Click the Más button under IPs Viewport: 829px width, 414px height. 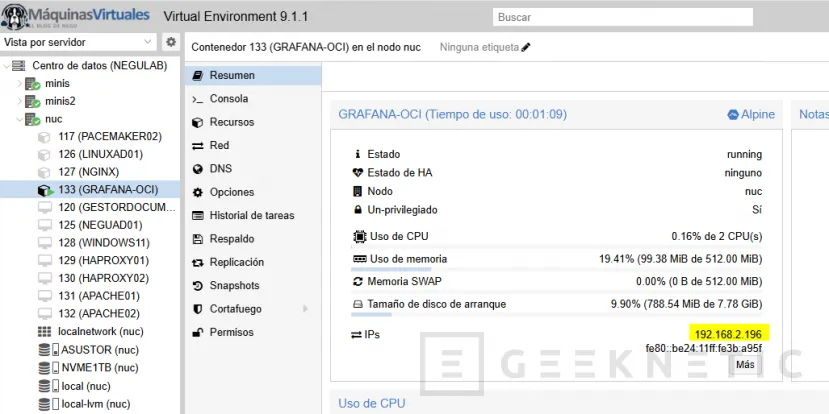click(745, 365)
